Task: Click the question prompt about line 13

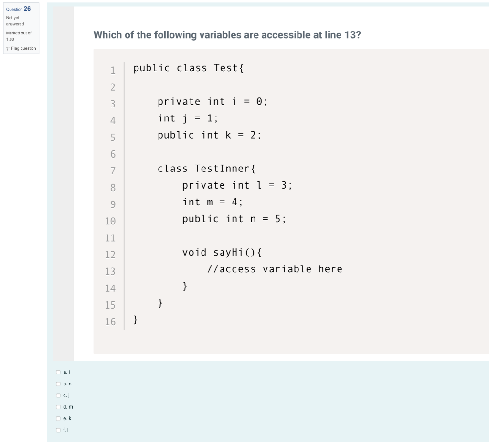Action: pyautogui.click(x=227, y=35)
